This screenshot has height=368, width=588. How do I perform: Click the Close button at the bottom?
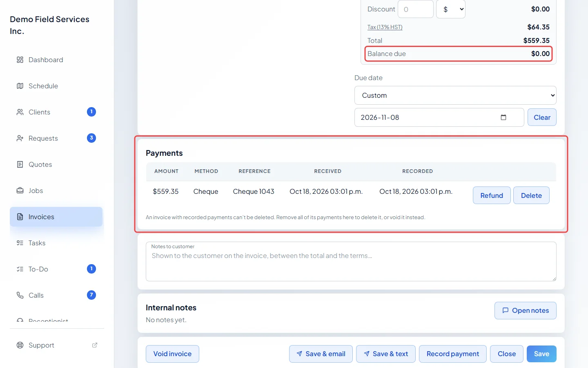(507, 354)
